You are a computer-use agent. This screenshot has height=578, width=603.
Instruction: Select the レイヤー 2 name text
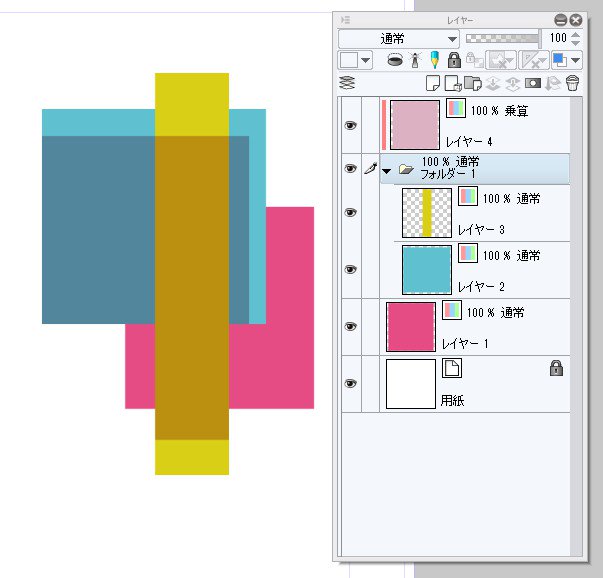click(481, 287)
